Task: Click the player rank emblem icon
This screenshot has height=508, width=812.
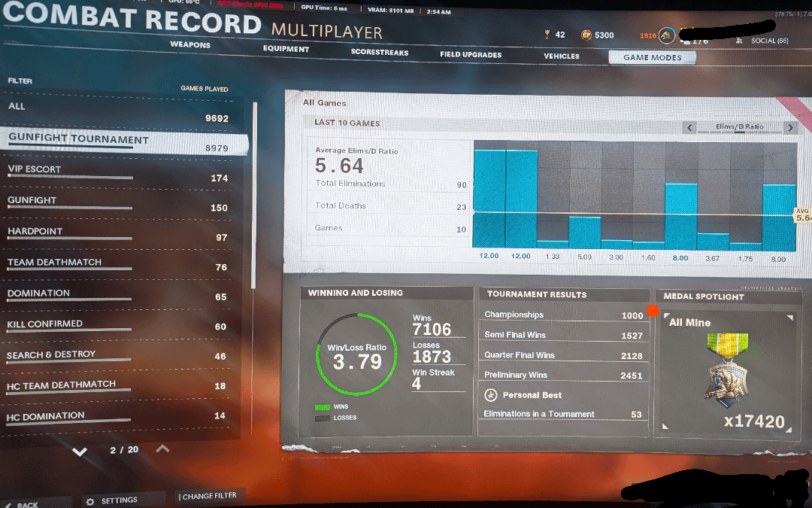Action: tap(666, 35)
